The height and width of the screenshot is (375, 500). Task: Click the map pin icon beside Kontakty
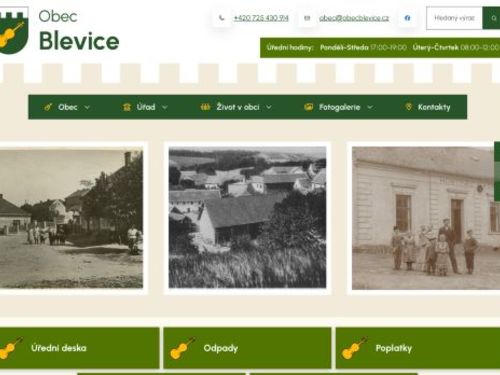[408, 107]
